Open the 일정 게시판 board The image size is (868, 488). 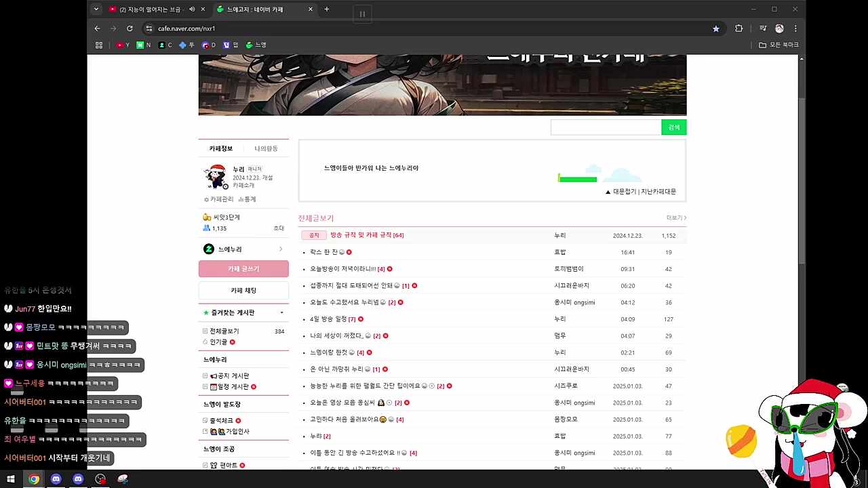pos(230,387)
